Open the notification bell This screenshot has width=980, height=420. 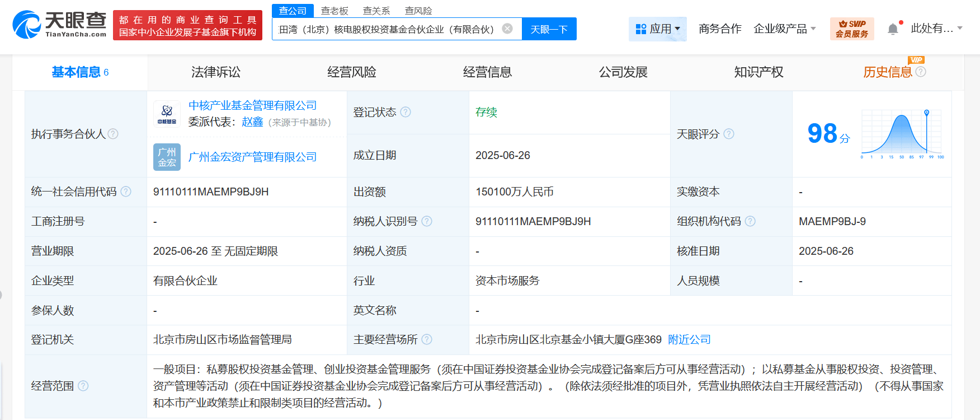(x=893, y=29)
